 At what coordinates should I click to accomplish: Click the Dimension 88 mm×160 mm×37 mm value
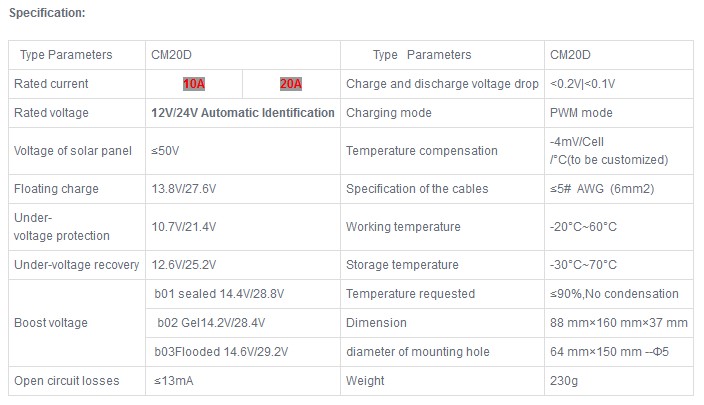pyautogui.click(x=619, y=323)
